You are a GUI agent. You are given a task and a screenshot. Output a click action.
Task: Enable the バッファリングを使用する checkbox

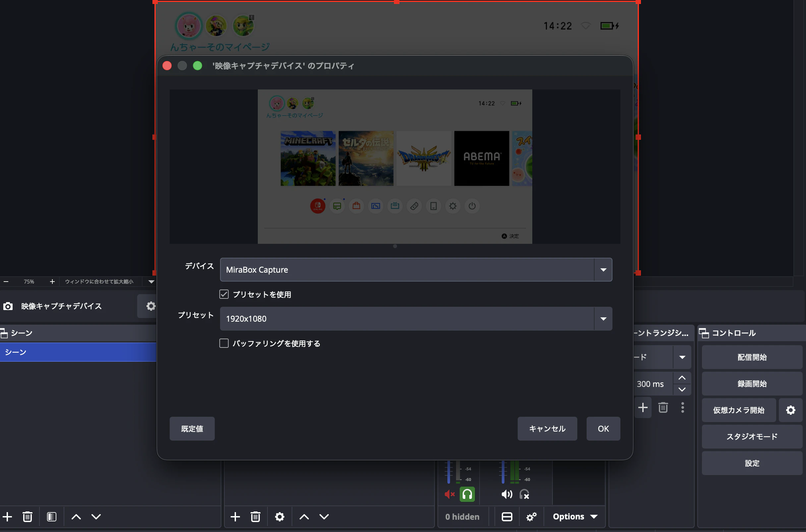pyautogui.click(x=224, y=344)
